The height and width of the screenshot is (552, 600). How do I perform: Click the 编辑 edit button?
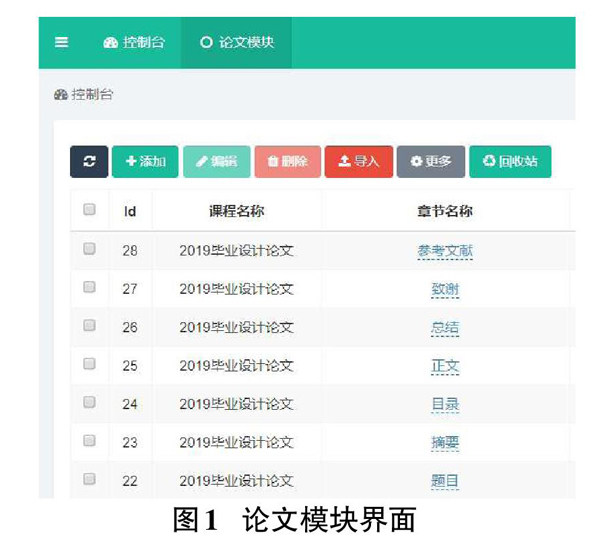pyautogui.click(x=216, y=161)
